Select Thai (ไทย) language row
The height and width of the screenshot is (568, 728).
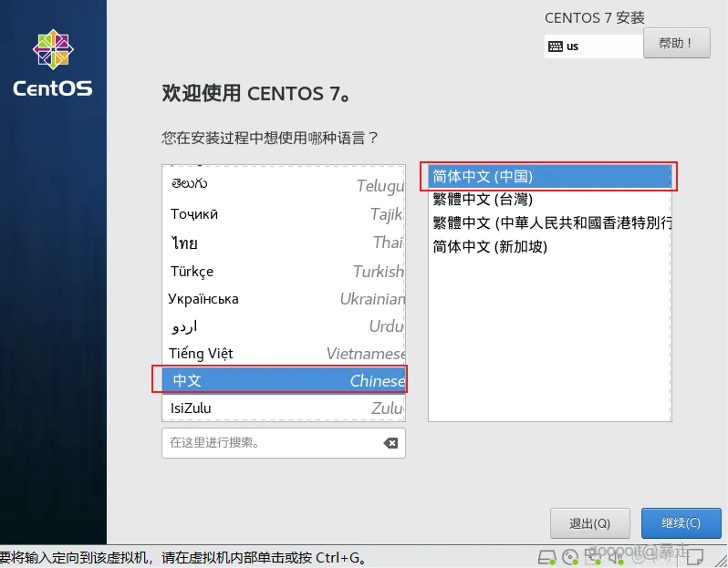click(x=284, y=243)
